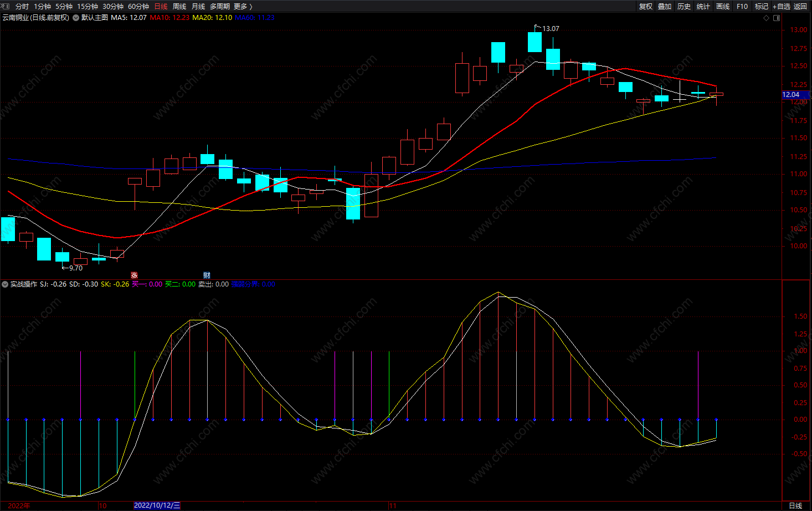Switch to 分时 intraday view
The image size is (812, 511).
click(22, 7)
